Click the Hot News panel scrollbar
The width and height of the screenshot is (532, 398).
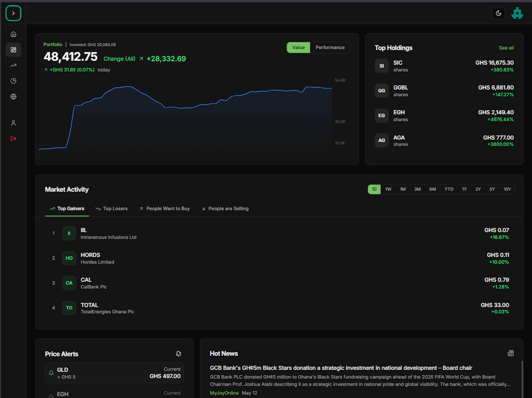(522, 379)
